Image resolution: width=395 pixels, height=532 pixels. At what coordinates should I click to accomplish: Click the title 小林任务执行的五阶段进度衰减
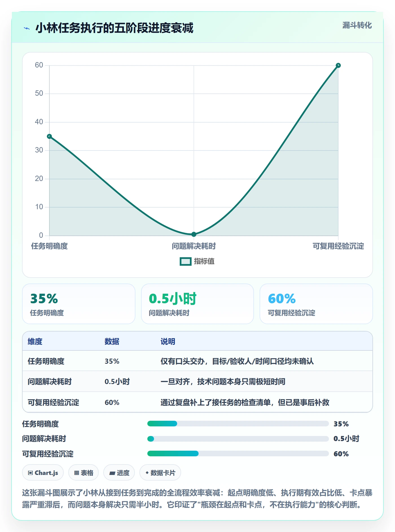point(114,28)
